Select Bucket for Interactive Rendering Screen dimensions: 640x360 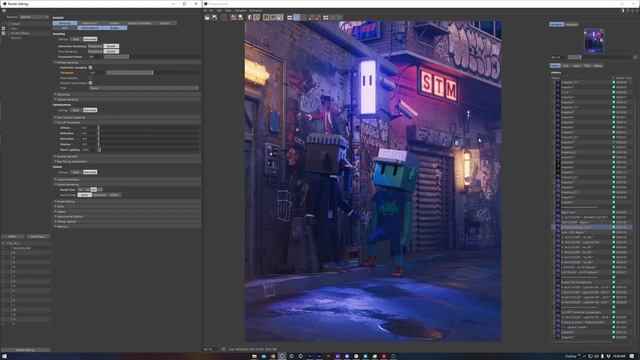pyautogui.click(x=111, y=46)
